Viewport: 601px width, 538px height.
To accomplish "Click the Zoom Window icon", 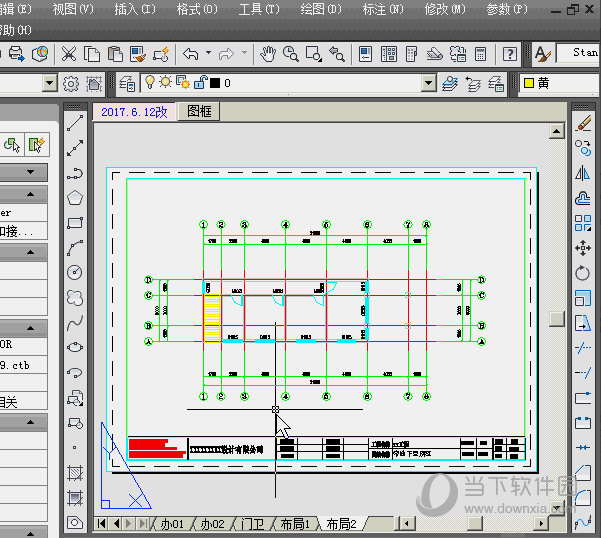I will (x=314, y=54).
